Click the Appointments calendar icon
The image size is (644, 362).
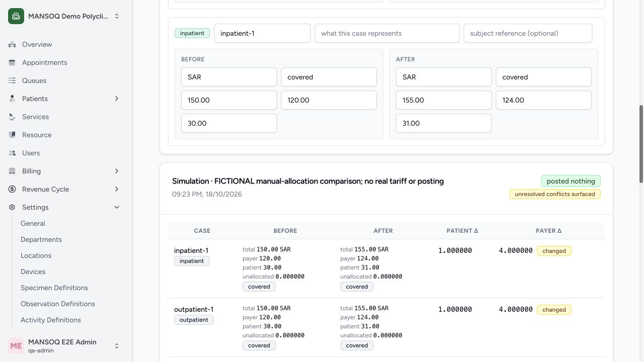click(x=12, y=62)
